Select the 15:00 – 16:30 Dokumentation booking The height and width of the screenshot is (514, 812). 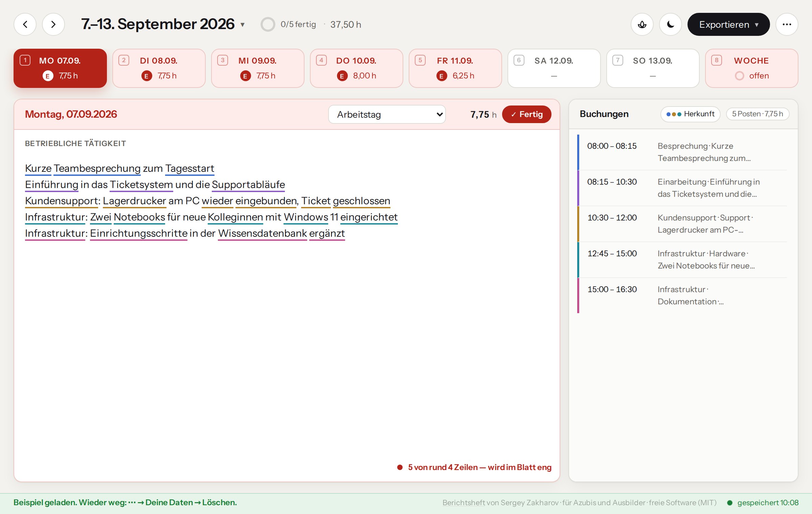tap(682, 296)
